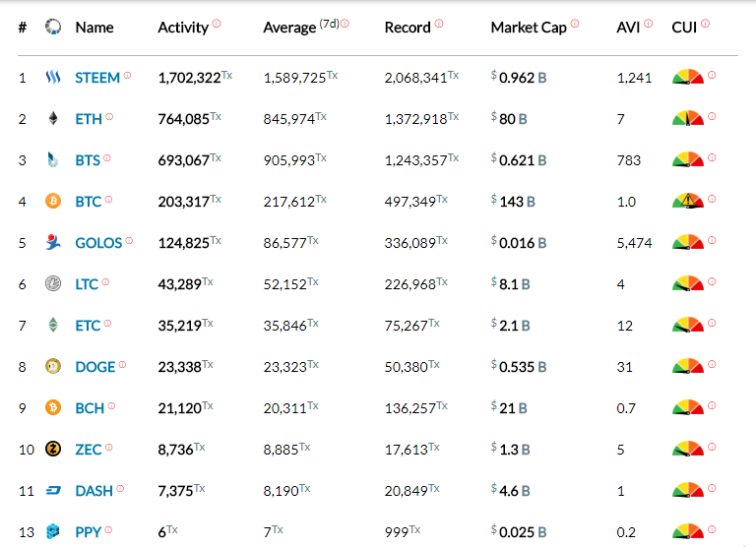This screenshot has height=547, width=756.
Task: Click the CUI gauge in the PPY row
Action: 688,531
